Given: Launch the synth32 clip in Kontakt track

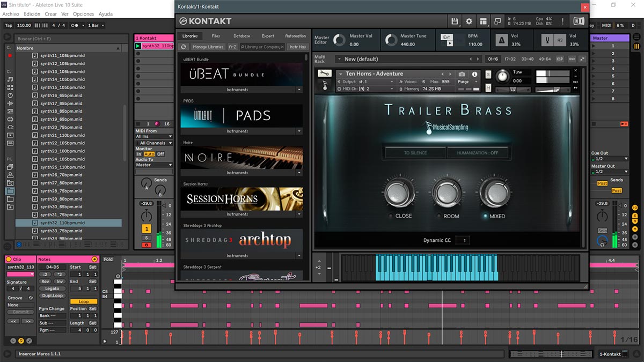Looking at the screenshot, I should tap(138, 46).
